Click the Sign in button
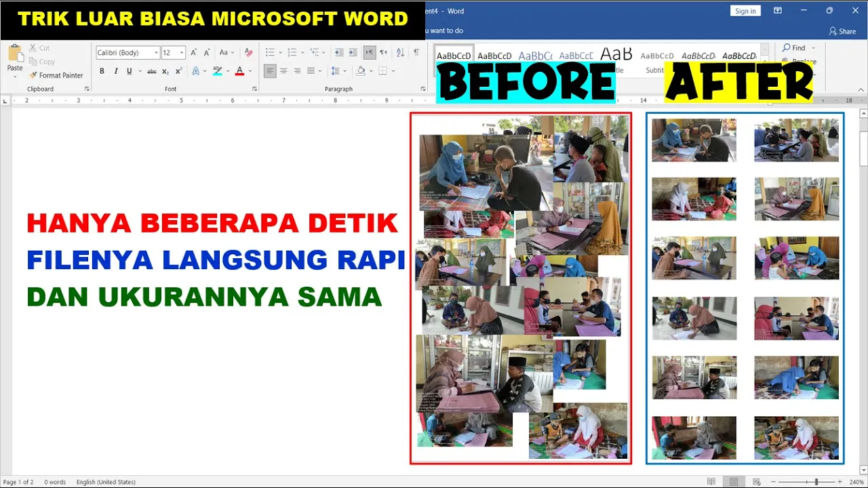 coord(745,11)
